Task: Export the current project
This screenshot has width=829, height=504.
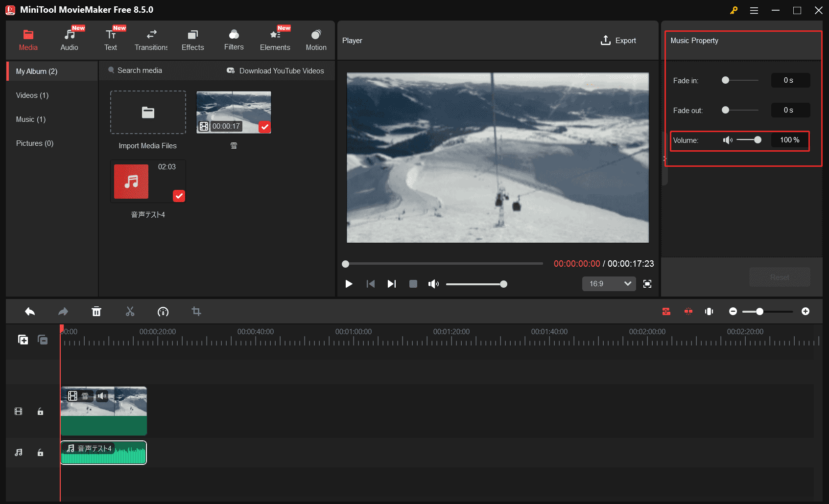Action: [618, 41]
